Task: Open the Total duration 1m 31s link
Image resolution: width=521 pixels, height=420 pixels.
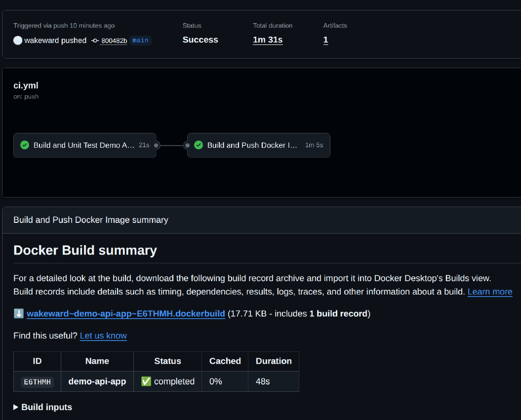Action: point(268,40)
